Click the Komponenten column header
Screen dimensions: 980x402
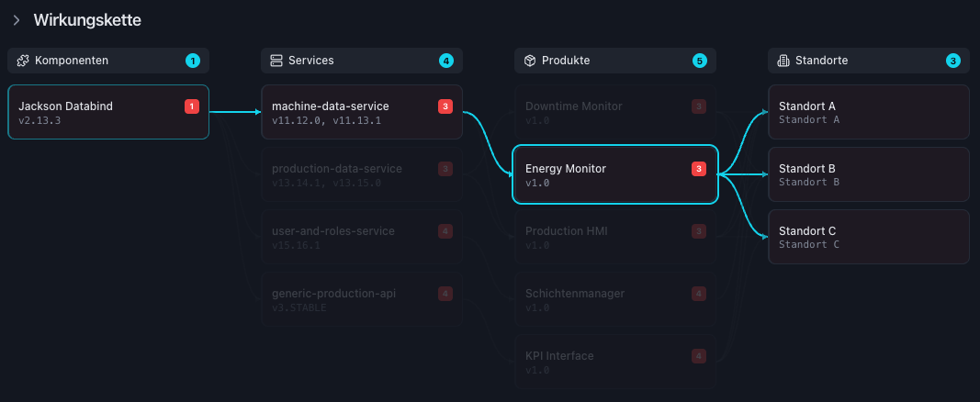[108, 61]
